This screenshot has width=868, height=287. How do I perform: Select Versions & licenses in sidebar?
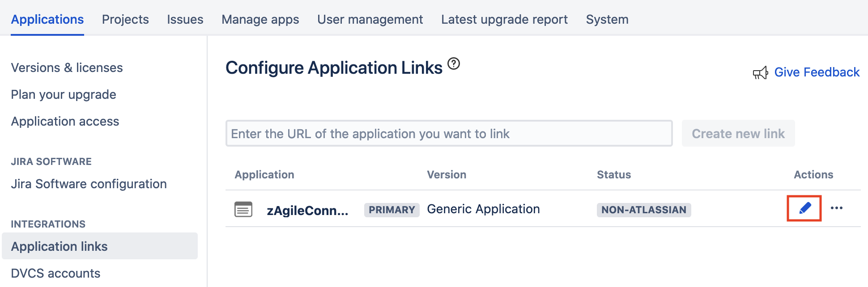(x=67, y=68)
